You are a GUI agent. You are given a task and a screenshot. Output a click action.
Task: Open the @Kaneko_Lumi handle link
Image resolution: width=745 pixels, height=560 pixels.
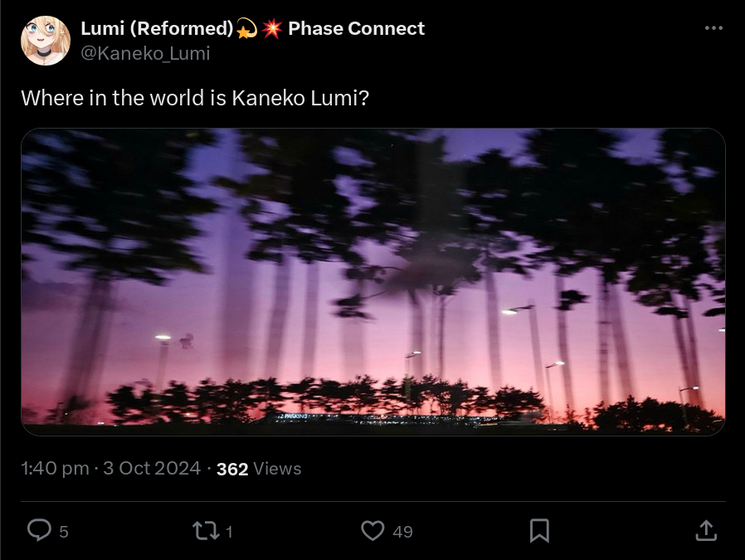[x=145, y=53]
